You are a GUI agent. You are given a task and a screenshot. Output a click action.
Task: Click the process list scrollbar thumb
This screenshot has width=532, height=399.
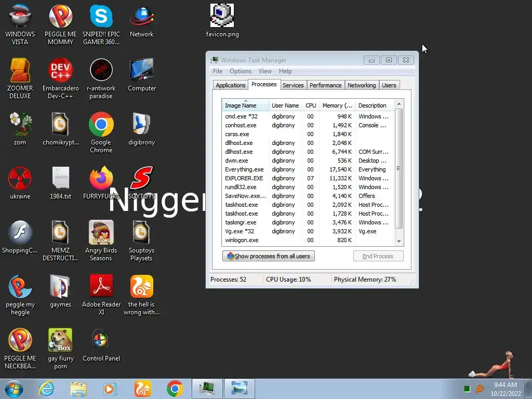click(399, 169)
